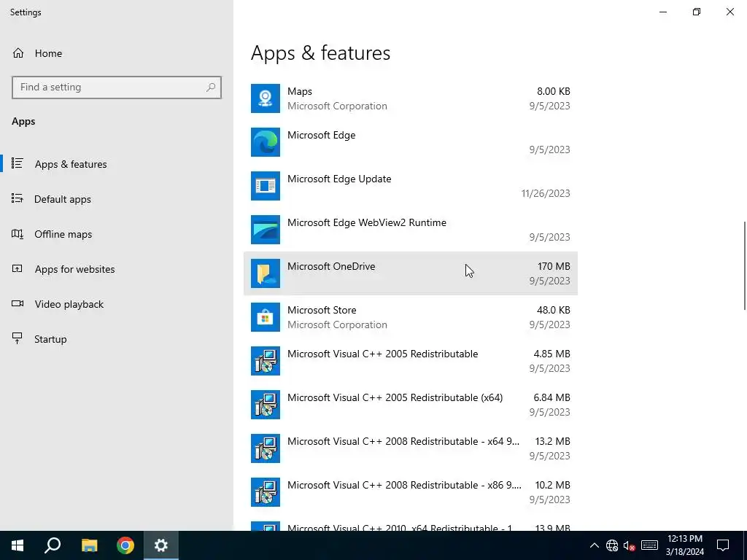Image resolution: width=747 pixels, height=560 pixels.
Task: Click the Edge WebView2 Runtime icon
Action: pyautogui.click(x=266, y=230)
